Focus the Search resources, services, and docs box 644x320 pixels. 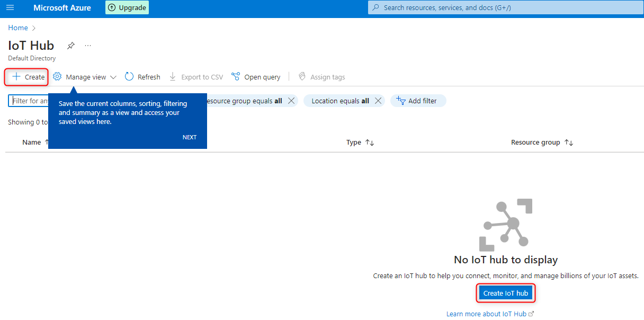coord(506,8)
